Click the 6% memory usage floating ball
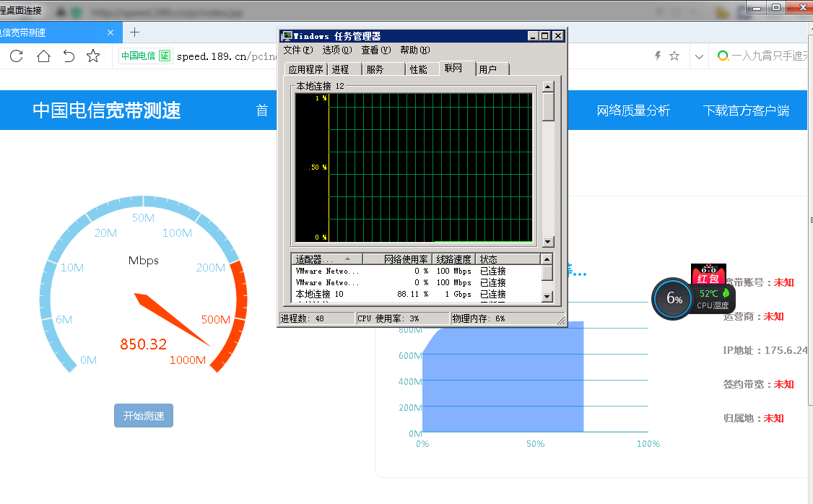Screen dimensions: 813x504 (x=674, y=299)
